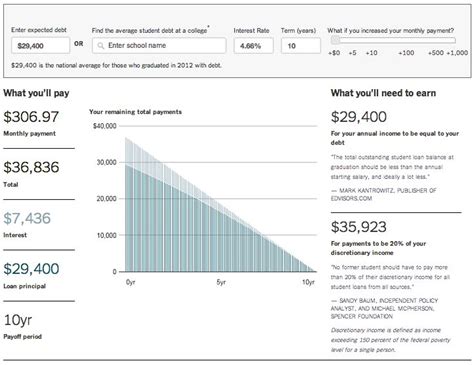Click the +5 slider tick label
This screenshot has width=474, height=365.
(x=352, y=53)
